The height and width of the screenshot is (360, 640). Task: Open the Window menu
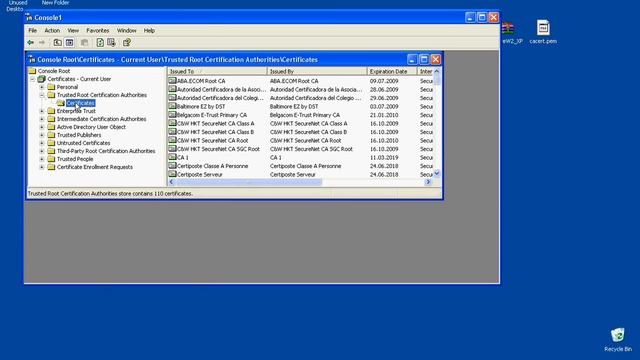click(x=127, y=31)
